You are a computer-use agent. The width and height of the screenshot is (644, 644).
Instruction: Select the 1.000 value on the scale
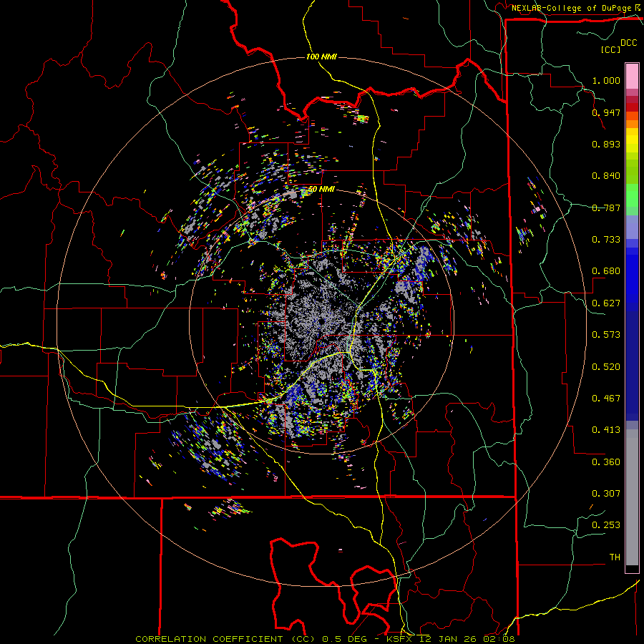coord(606,80)
